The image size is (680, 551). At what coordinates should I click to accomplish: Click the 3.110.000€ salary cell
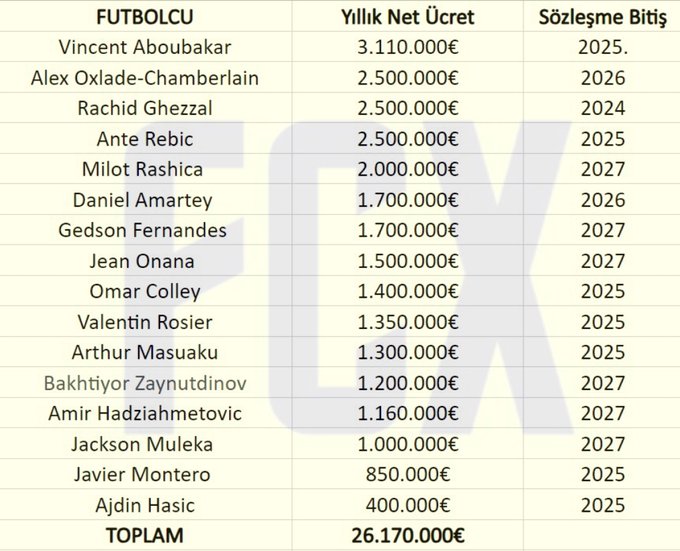click(x=408, y=47)
